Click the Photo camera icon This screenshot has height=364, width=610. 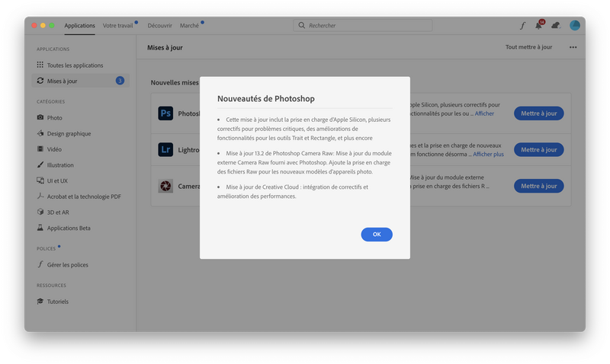coord(40,117)
